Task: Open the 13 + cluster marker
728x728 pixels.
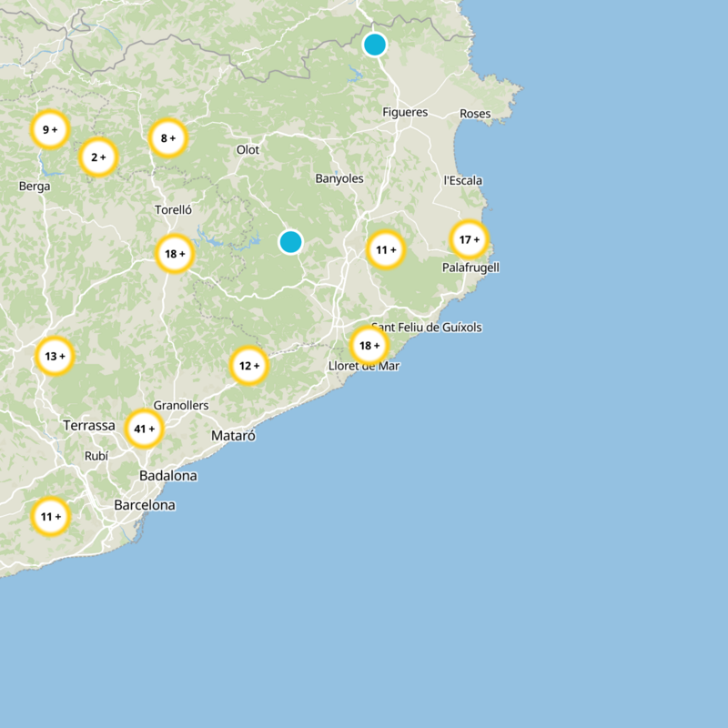Action: [x=55, y=356]
